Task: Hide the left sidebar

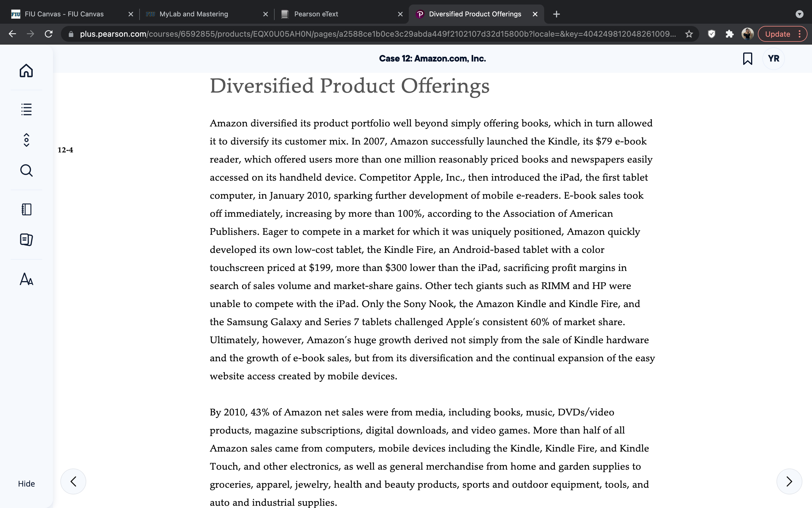Action: 26,483
